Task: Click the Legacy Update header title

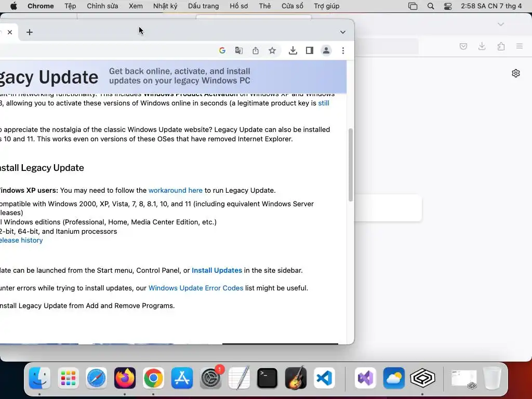Action: tap(49, 77)
